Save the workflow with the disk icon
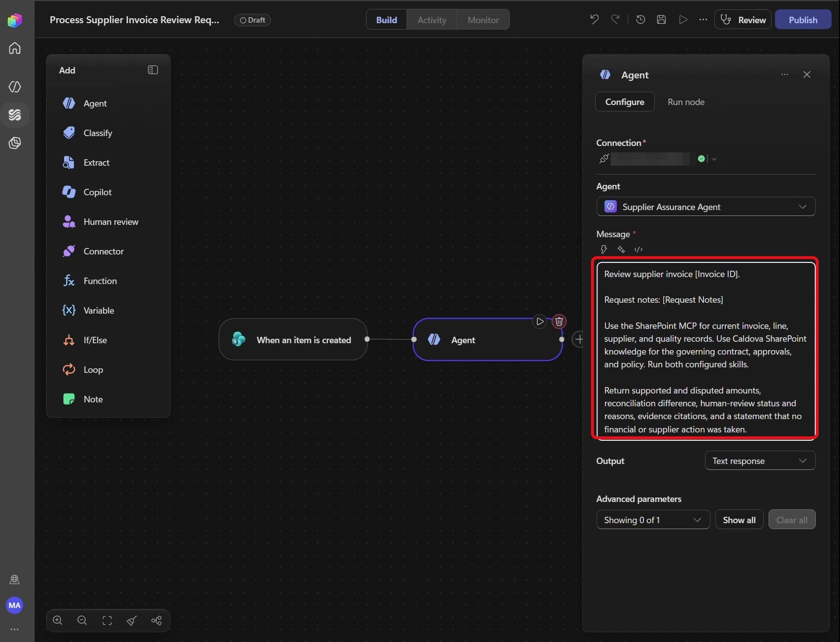The width and height of the screenshot is (840, 642). 662,20
